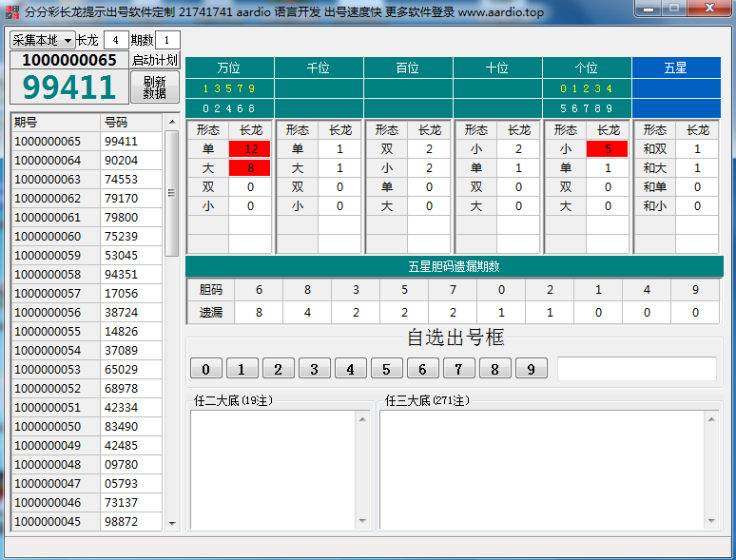Click inside the 任三大底 text area
Screen dimensions: 736x560
542,470
